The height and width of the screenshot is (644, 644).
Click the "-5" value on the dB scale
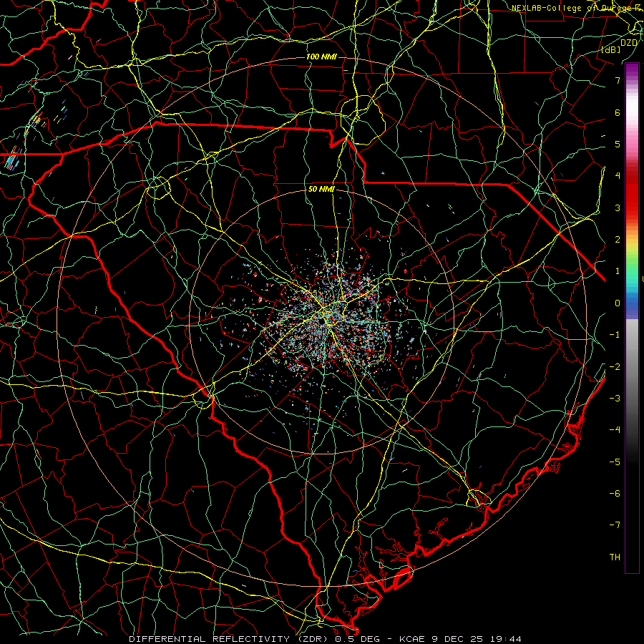coord(615,462)
